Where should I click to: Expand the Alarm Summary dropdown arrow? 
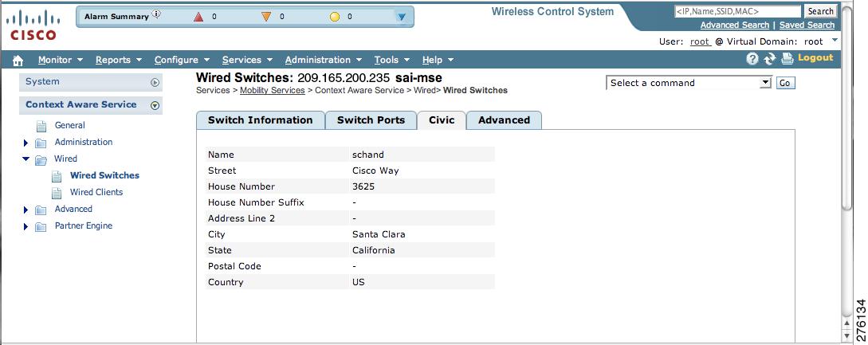coord(402,18)
